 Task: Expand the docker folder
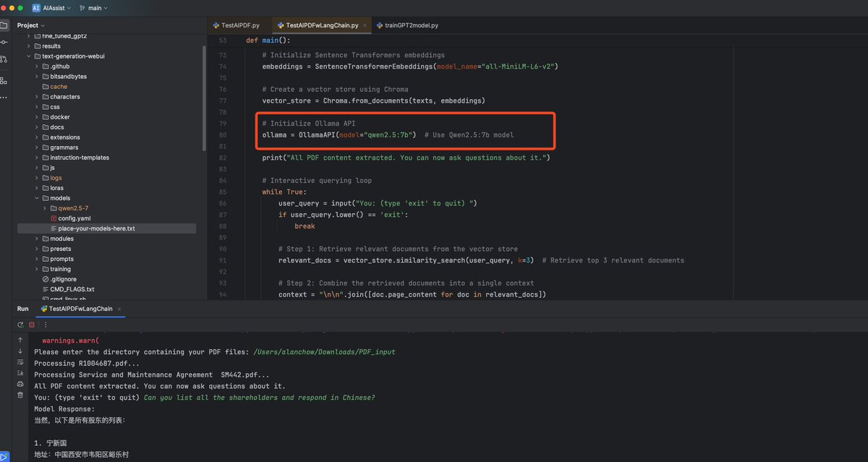click(37, 116)
